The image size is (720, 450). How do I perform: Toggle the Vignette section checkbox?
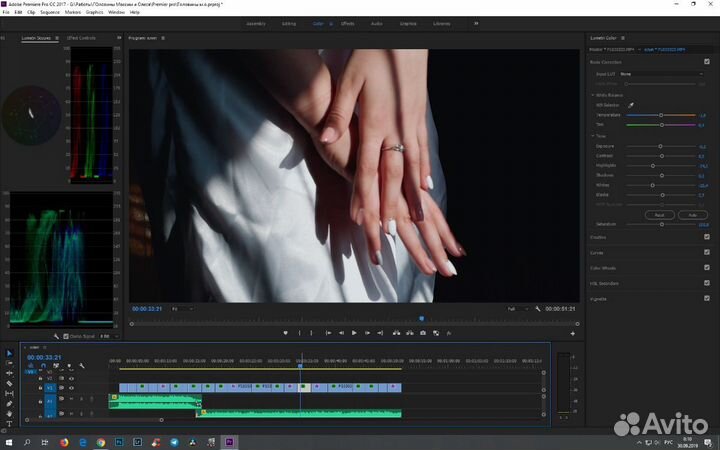(x=706, y=298)
